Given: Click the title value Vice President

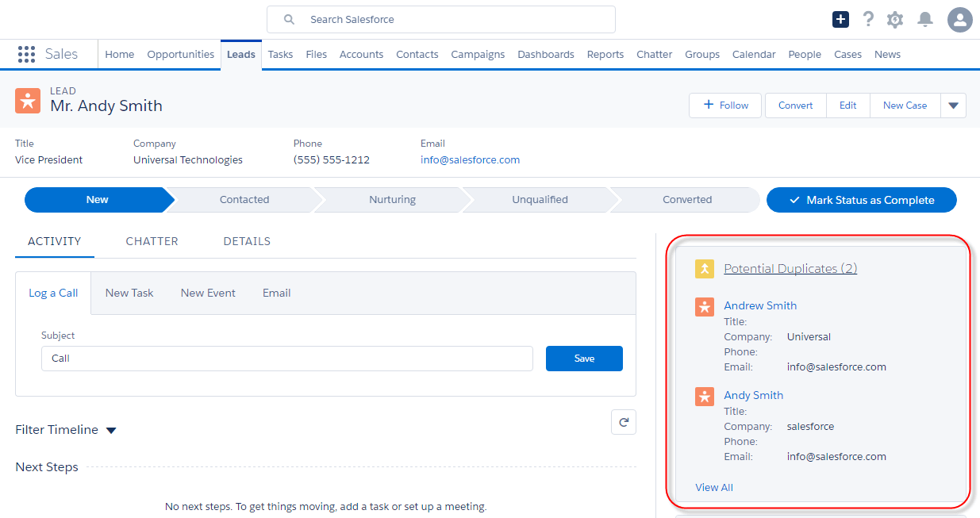Looking at the screenshot, I should [x=49, y=159].
